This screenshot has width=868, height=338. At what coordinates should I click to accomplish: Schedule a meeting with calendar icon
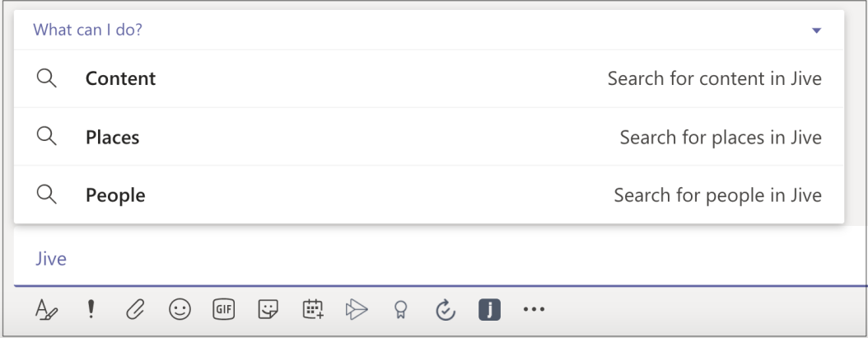click(313, 310)
